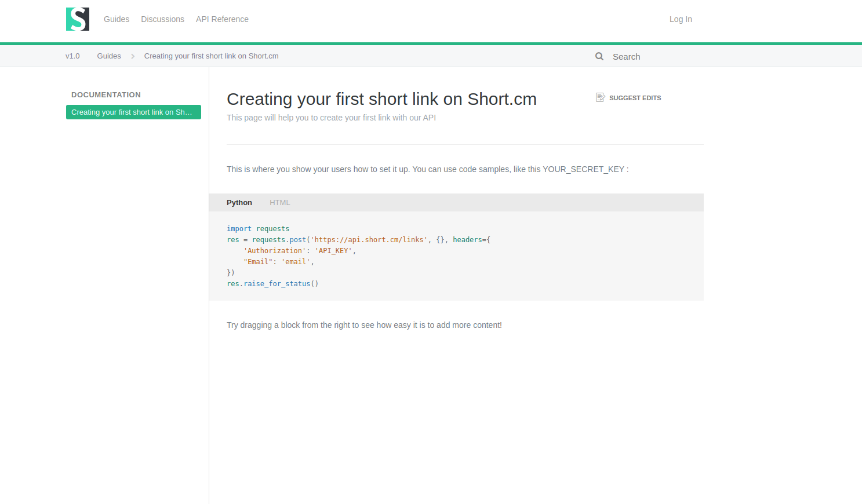
Task: Click the search magnifier icon
Action: tap(599, 56)
